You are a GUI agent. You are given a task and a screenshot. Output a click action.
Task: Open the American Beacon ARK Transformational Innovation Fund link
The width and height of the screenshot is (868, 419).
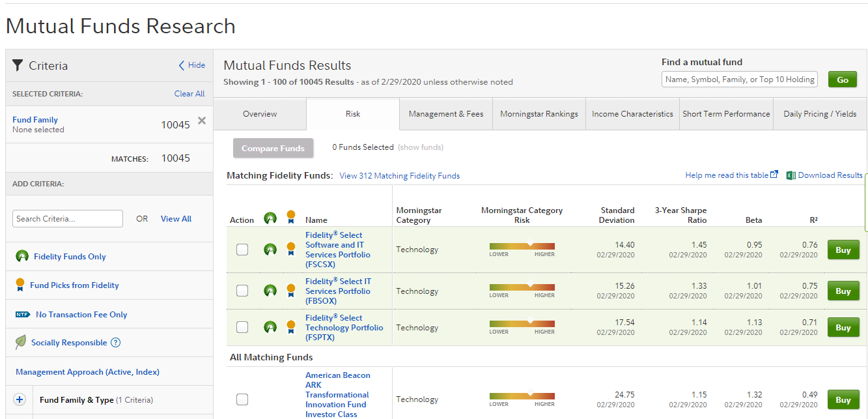(337, 395)
